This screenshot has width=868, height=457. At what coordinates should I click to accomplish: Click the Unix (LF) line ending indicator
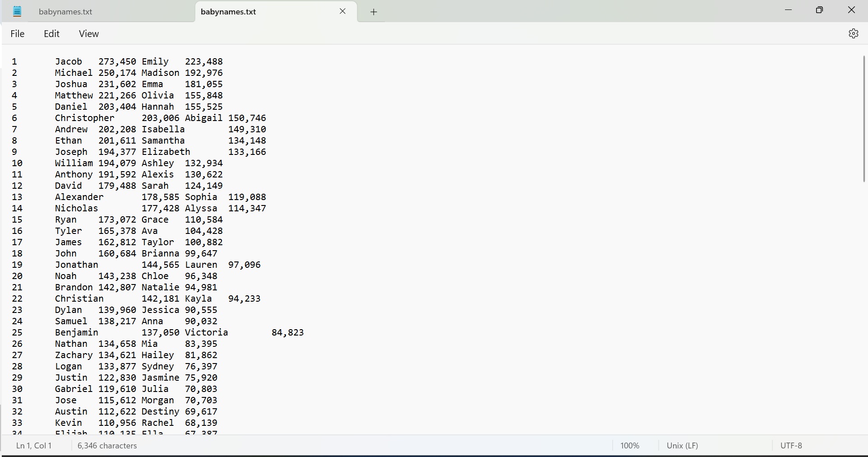click(683, 446)
